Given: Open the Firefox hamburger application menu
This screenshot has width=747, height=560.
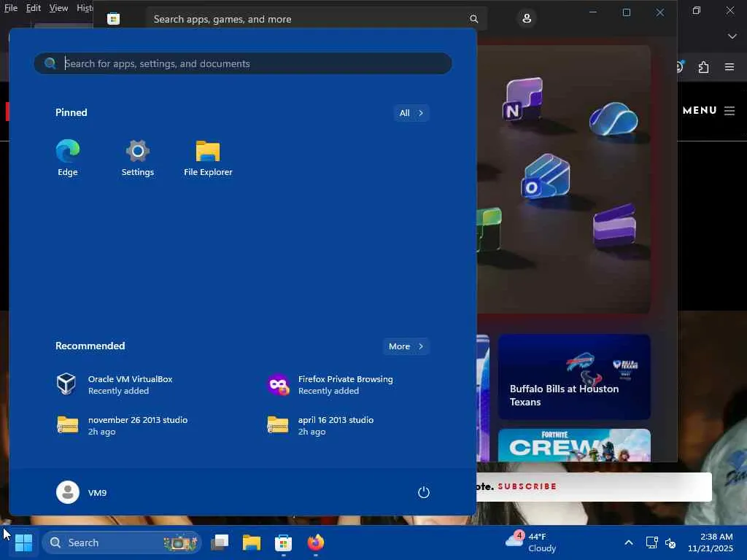Looking at the screenshot, I should tap(729, 67).
